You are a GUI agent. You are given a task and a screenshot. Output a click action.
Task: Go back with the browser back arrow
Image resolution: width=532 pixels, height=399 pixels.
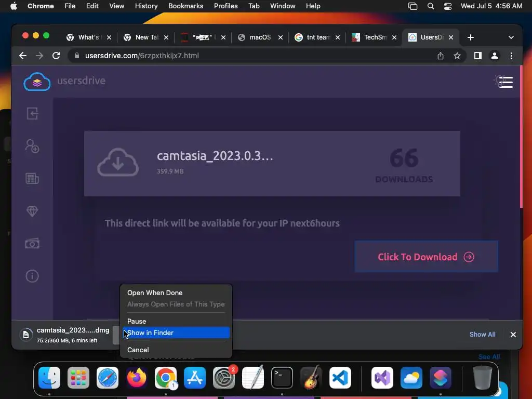[23, 56]
